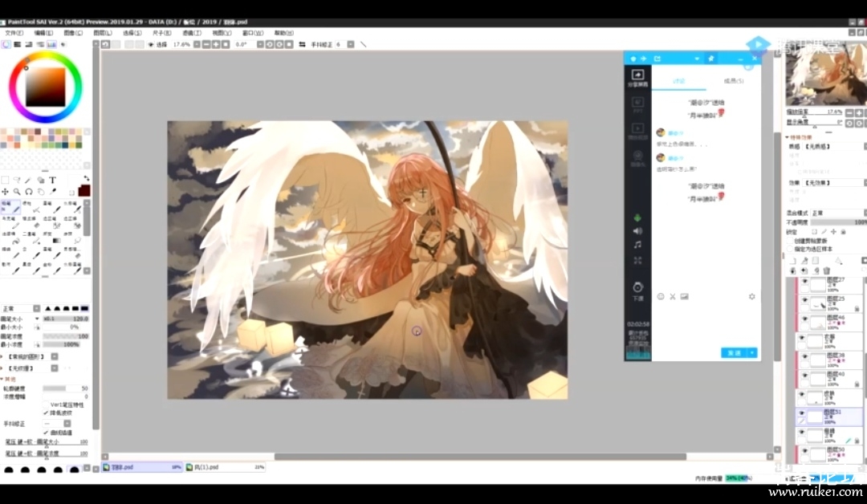Create a new layer

(792, 261)
